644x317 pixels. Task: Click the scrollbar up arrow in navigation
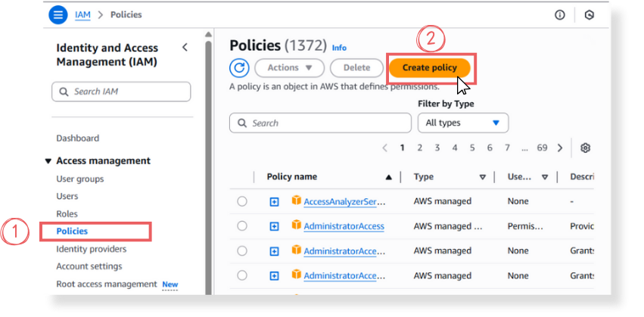click(208, 34)
